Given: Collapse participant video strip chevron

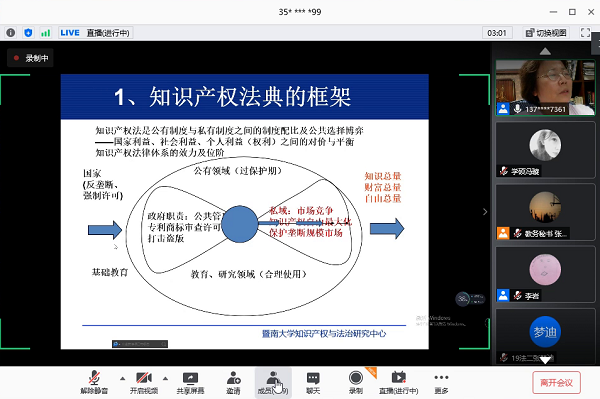Looking at the screenshot, I should [x=485, y=212].
